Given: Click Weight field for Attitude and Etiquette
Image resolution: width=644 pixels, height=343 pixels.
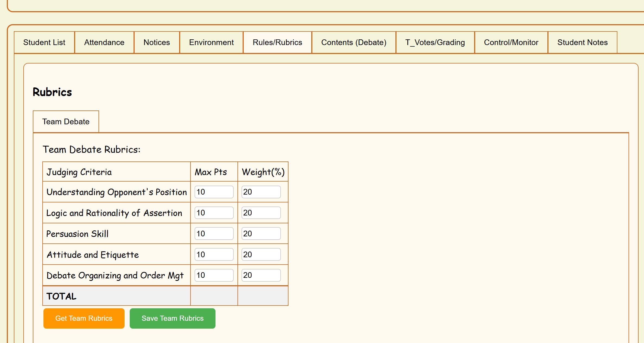Looking at the screenshot, I should 261,255.
